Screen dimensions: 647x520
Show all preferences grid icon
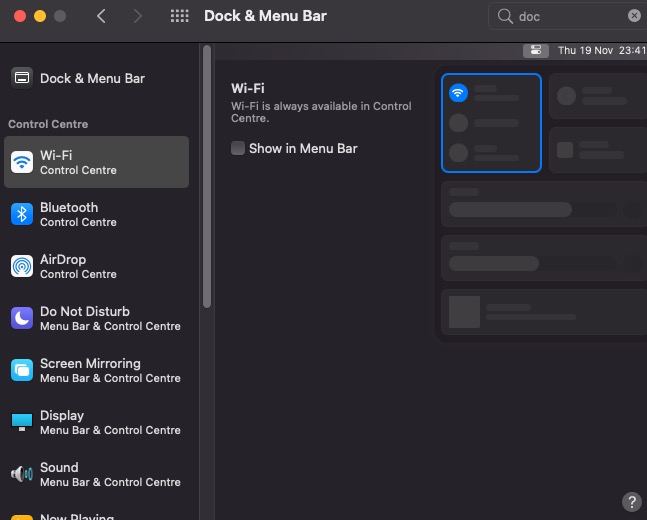(179, 16)
